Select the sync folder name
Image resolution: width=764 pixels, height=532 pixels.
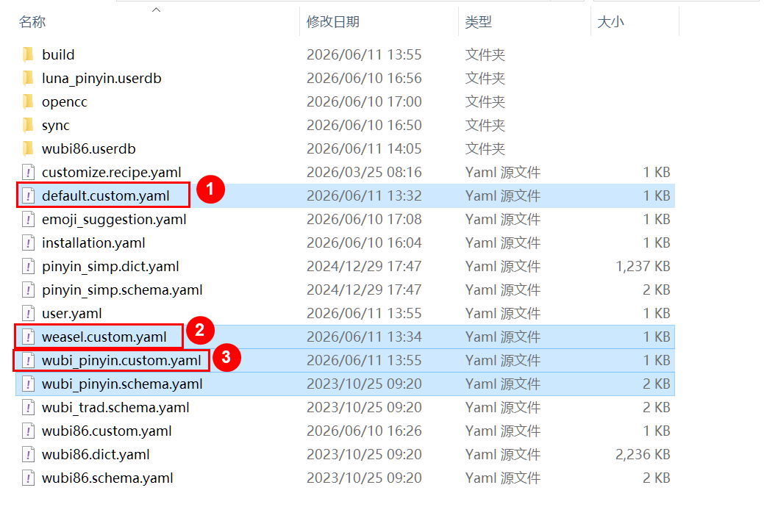tap(56, 126)
